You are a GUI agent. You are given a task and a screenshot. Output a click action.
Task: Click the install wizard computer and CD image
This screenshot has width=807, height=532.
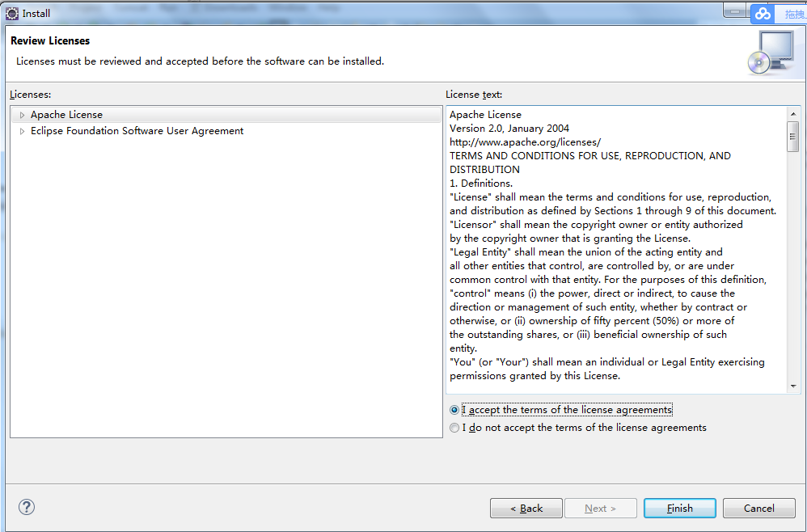[771, 53]
